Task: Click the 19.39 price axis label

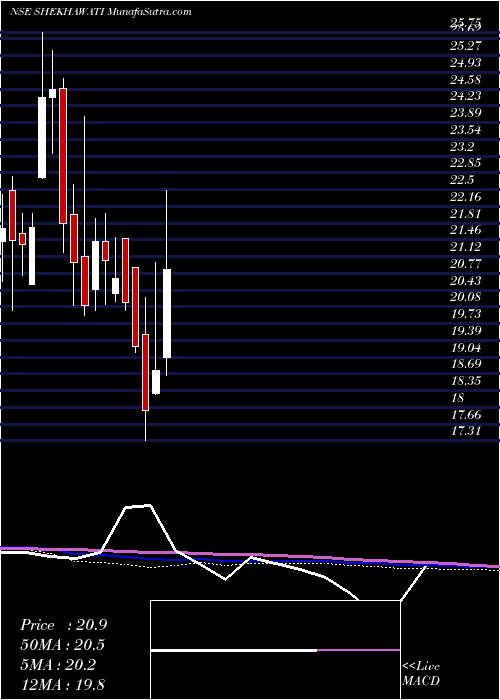Action: coord(466,331)
